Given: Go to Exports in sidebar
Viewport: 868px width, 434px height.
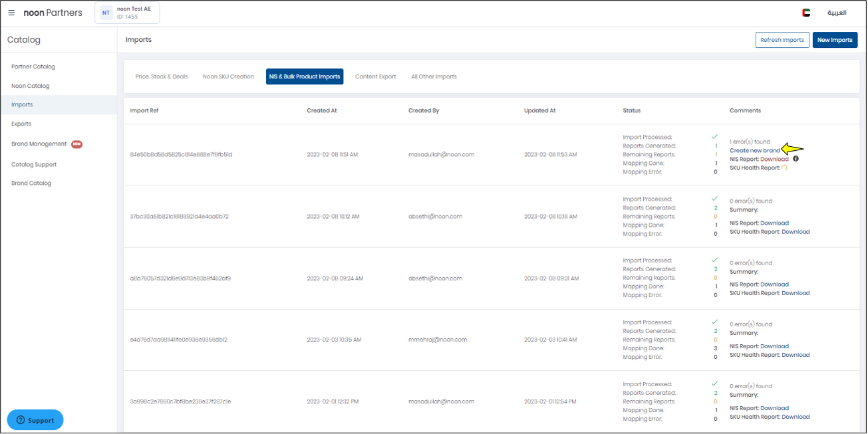Looking at the screenshot, I should coord(21,124).
